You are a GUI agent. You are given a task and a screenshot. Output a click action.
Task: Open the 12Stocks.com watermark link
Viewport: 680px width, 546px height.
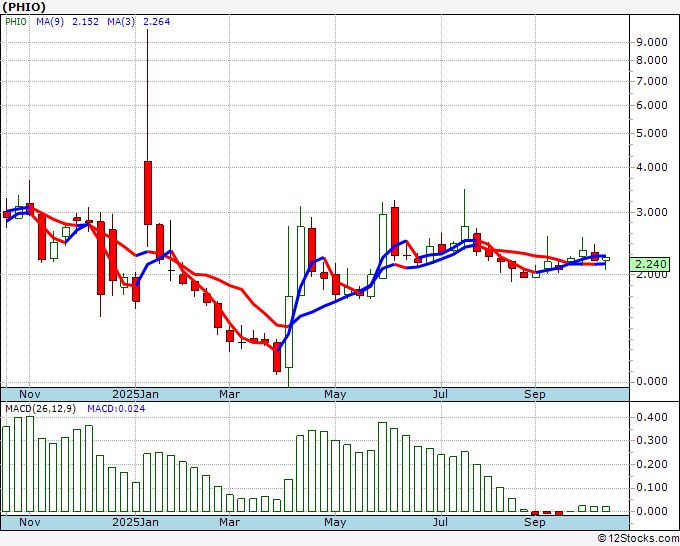tap(638, 538)
